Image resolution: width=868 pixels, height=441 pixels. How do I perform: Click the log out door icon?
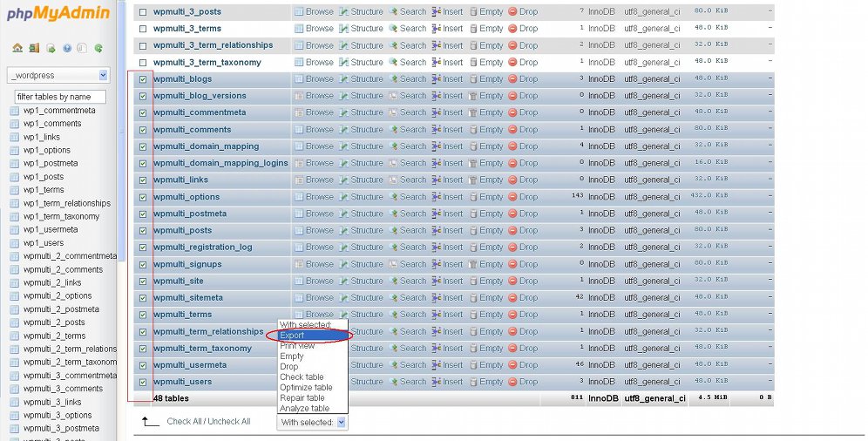(x=34, y=48)
